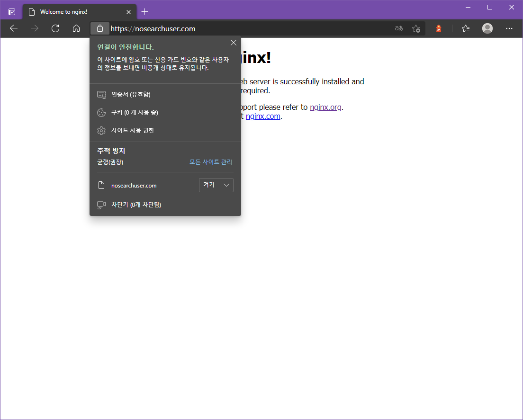The height and width of the screenshot is (420, 523).
Task: Follow the nginx.com link
Action: click(263, 116)
